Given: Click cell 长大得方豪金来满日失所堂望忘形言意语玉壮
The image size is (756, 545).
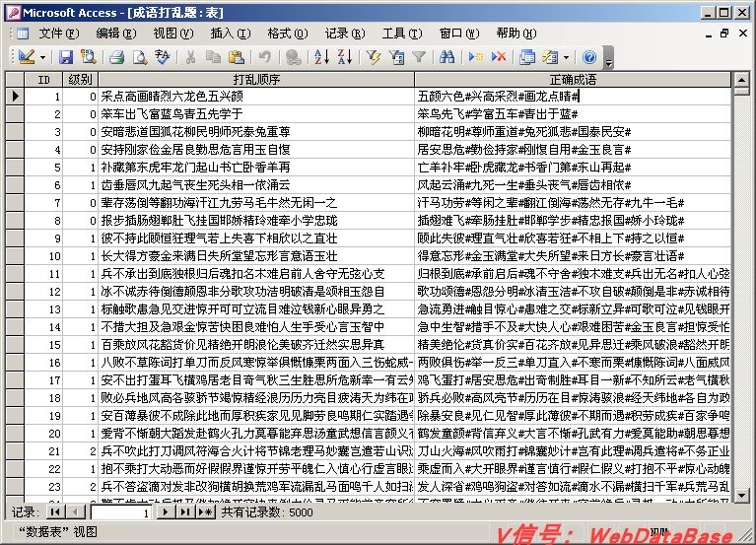Looking at the screenshot, I should (256, 256).
